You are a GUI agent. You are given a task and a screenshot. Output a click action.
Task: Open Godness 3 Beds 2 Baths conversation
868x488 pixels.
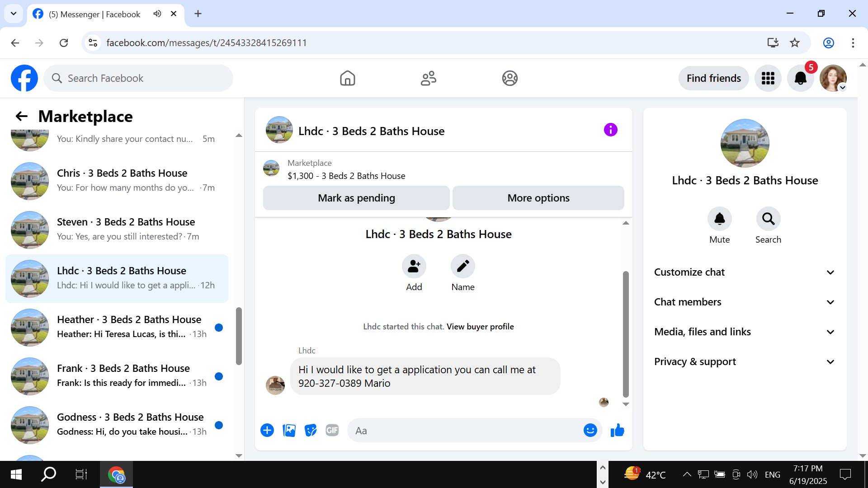[117, 425]
